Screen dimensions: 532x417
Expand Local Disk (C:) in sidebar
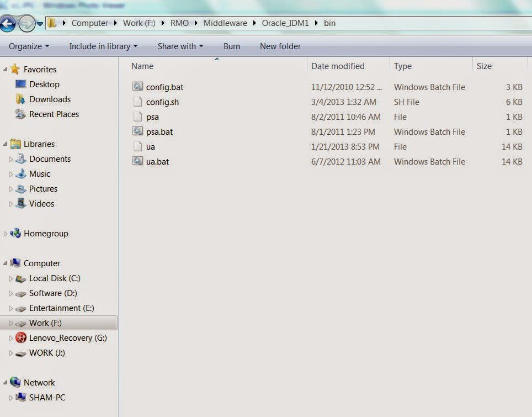click(11, 278)
